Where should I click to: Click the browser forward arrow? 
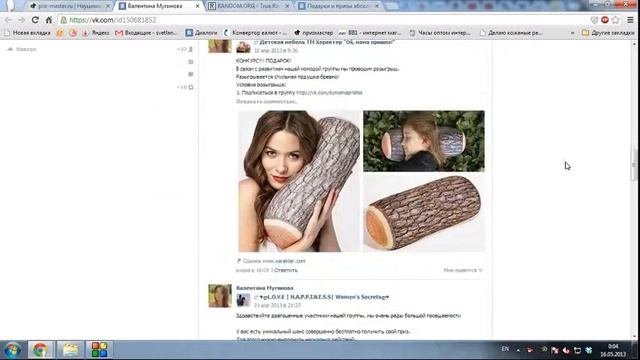click(x=21, y=20)
